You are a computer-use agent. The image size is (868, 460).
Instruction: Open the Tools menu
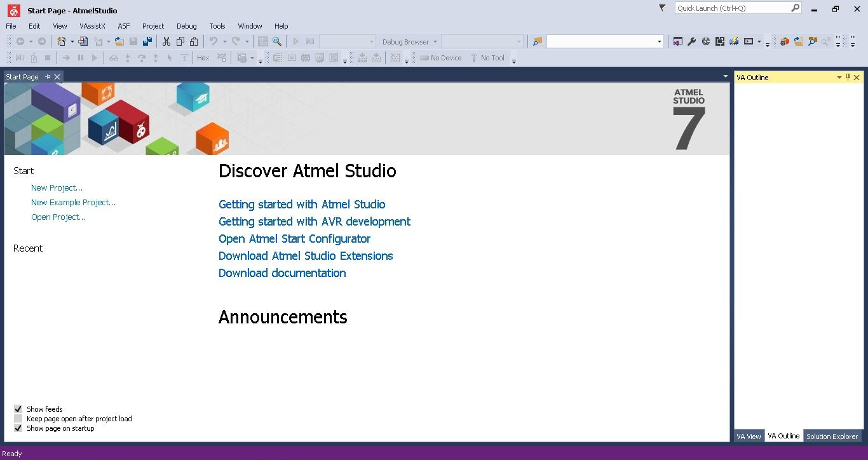(x=217, y=26)
